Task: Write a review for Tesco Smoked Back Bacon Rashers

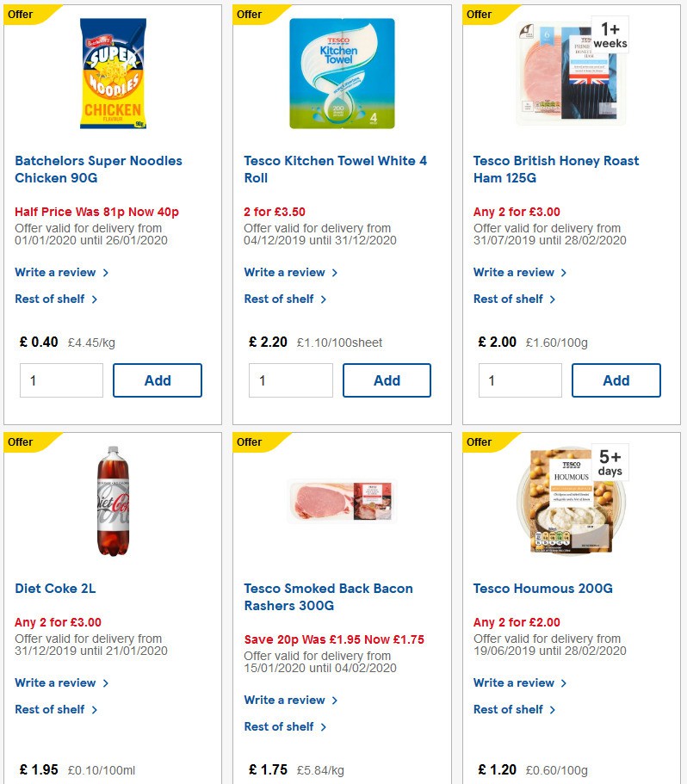Action: (x=285, y=700)
